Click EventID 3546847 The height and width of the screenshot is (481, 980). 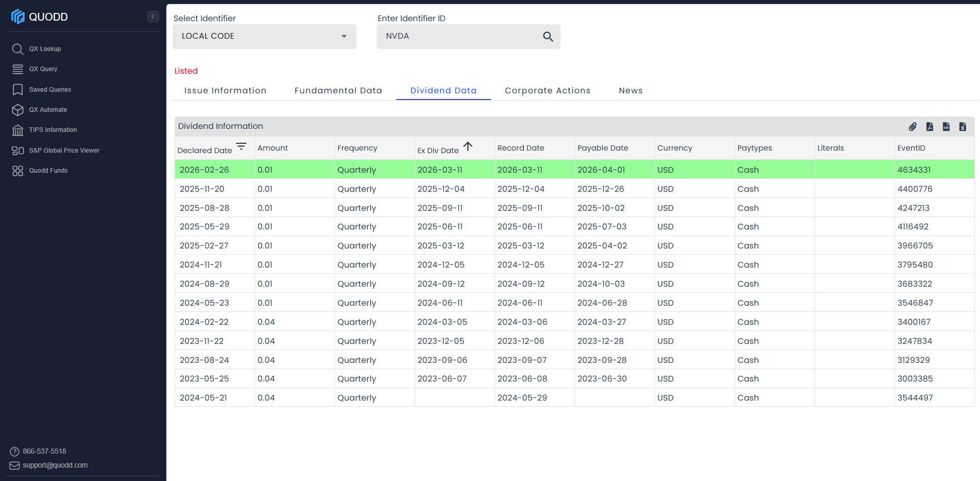click(x=915, y=303)
